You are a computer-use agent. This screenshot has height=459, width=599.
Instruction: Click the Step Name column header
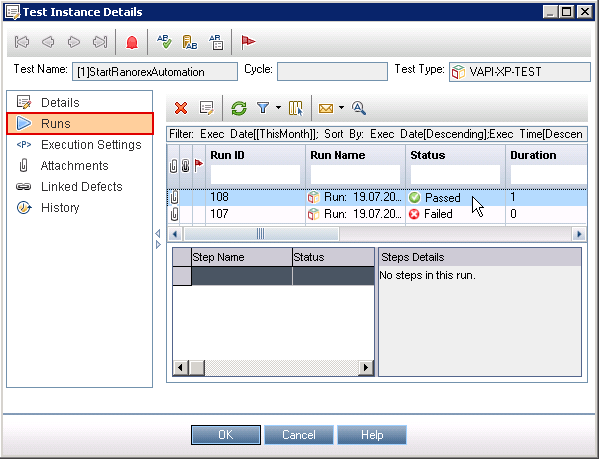(x=241, y=257)
